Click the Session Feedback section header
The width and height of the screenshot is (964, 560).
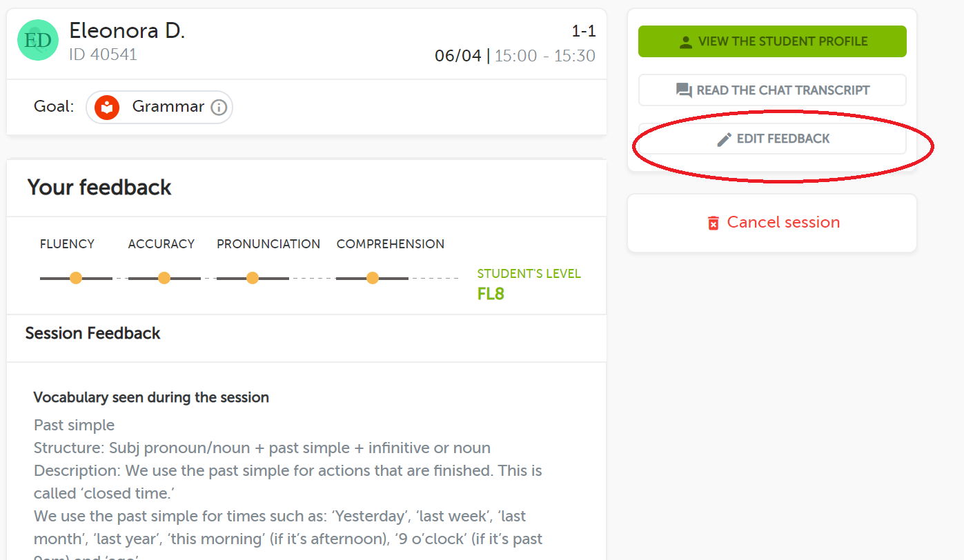pos(92,333)
